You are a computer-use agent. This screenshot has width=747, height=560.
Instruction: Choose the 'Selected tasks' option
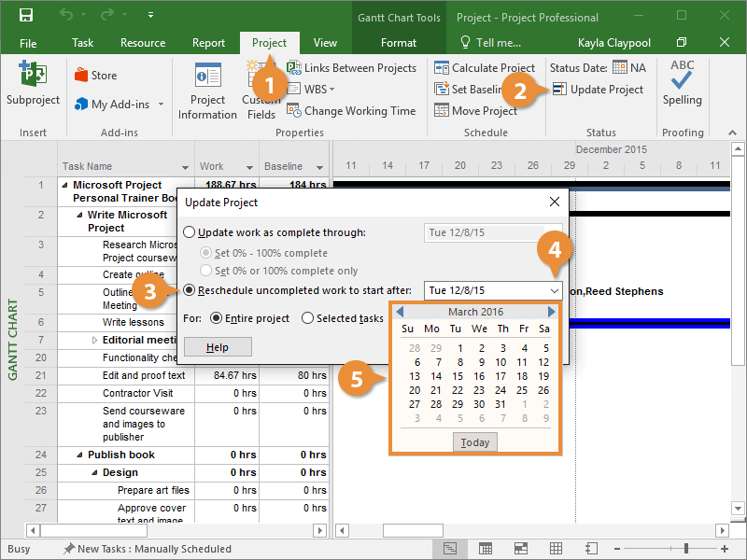click(308, 318)
